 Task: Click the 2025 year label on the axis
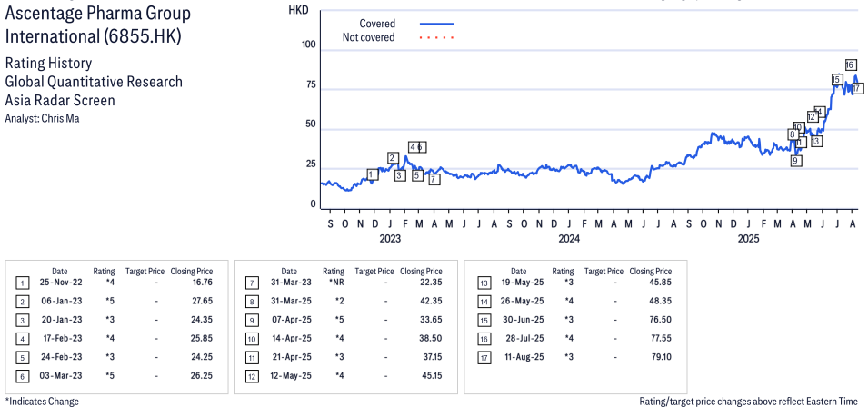[748, 238]
